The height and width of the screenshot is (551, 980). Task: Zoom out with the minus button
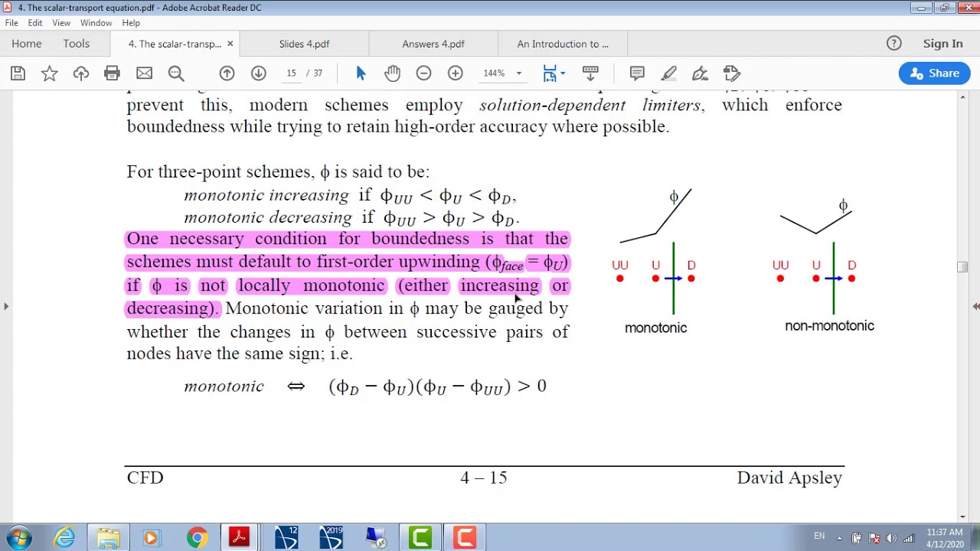click(423, 73)
